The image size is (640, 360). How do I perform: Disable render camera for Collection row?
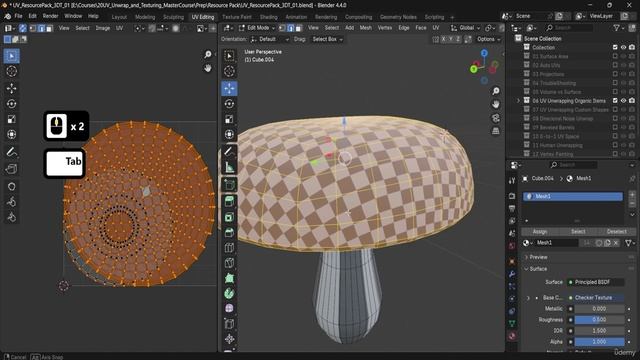coord(632,47)
